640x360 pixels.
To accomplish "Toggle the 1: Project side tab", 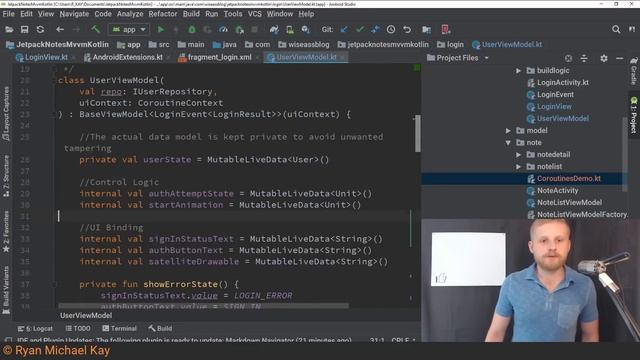I will tap(634, 116).
